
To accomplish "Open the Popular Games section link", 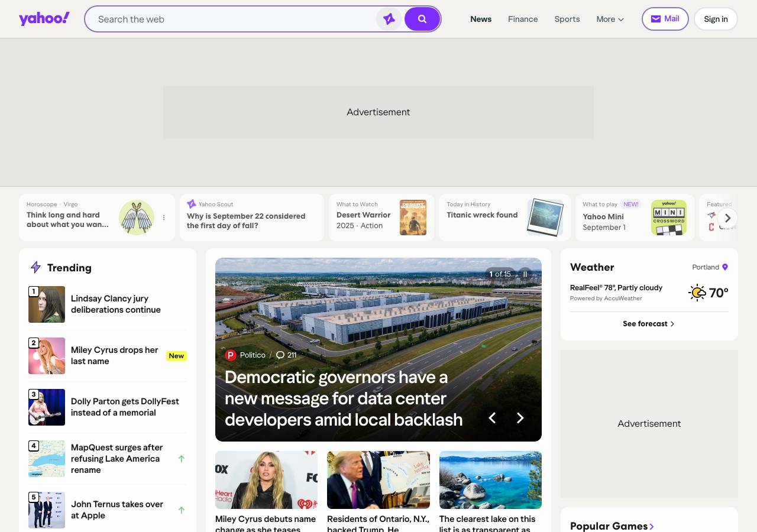I will pos(612,526).
